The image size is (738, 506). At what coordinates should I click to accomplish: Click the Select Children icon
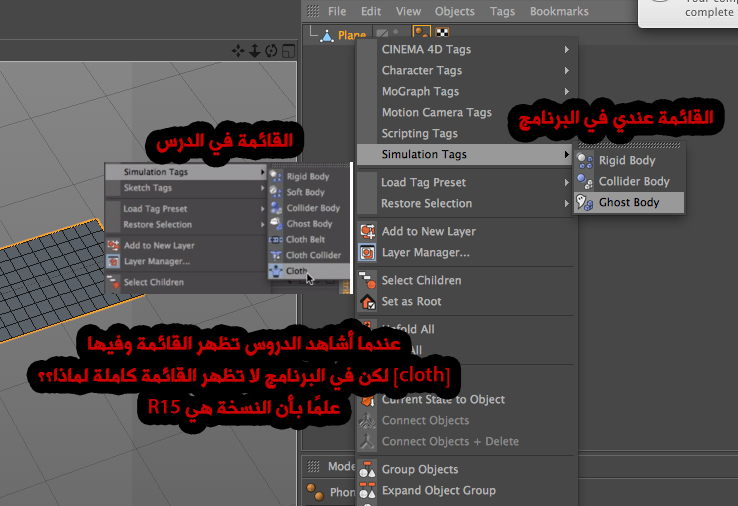point(368,281)
